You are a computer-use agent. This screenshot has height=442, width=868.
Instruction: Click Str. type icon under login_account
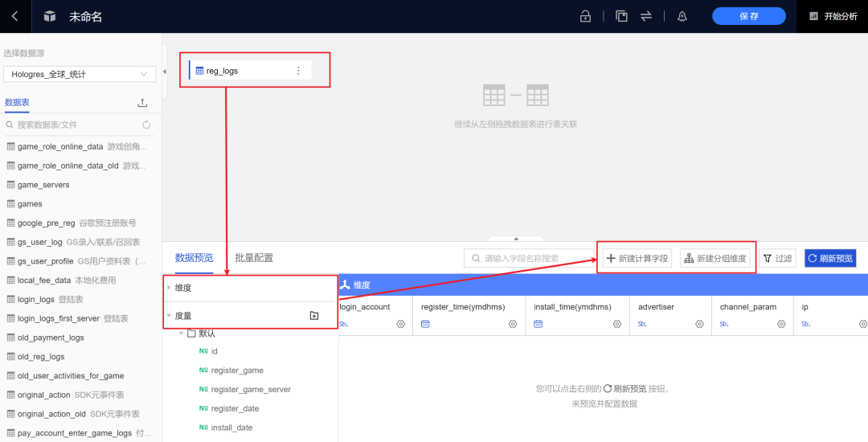pyautogui.click(x=343, y=324)
